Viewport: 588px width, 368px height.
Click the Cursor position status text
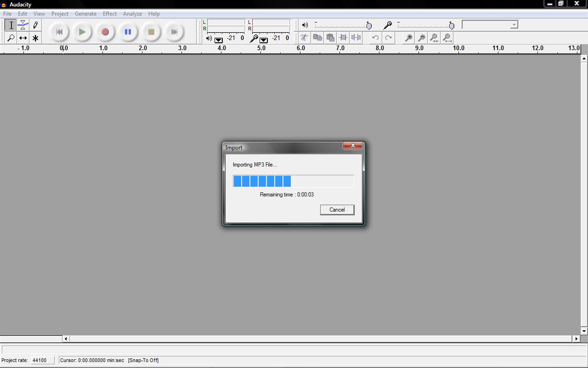(x=92, y=360)
